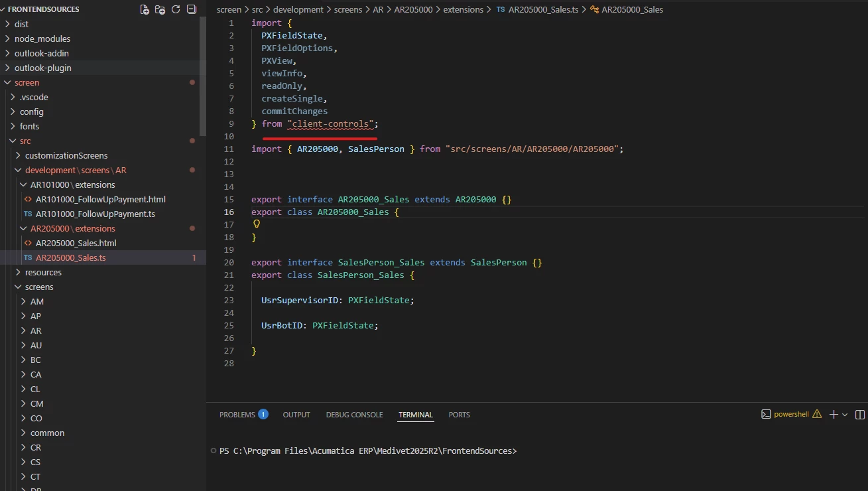Click HTML file icon of AR205000_Sales.html
Image resolution: width=868 pixels, height=491 pixels.
pyautogui.click(x=28, y=243)
